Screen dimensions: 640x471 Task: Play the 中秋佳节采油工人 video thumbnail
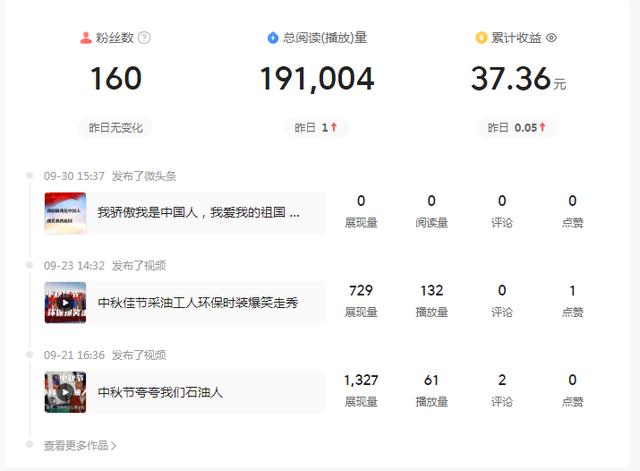[x=65, y=302]
